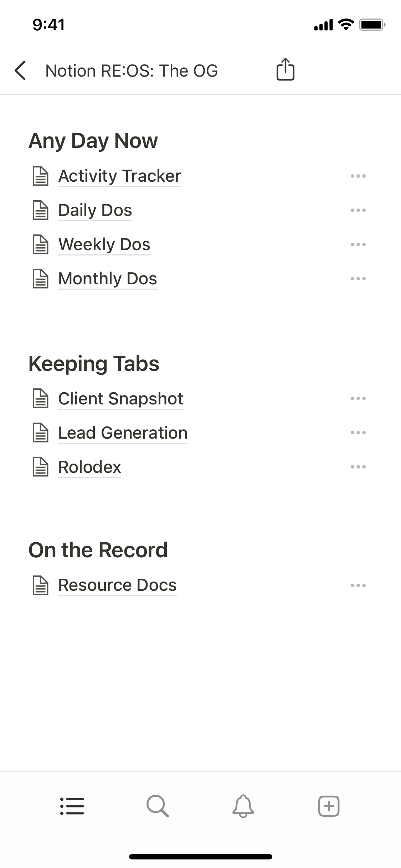401x868 pixels.
Task: Open the Weekly Dos page
Action: coord(104,244)
